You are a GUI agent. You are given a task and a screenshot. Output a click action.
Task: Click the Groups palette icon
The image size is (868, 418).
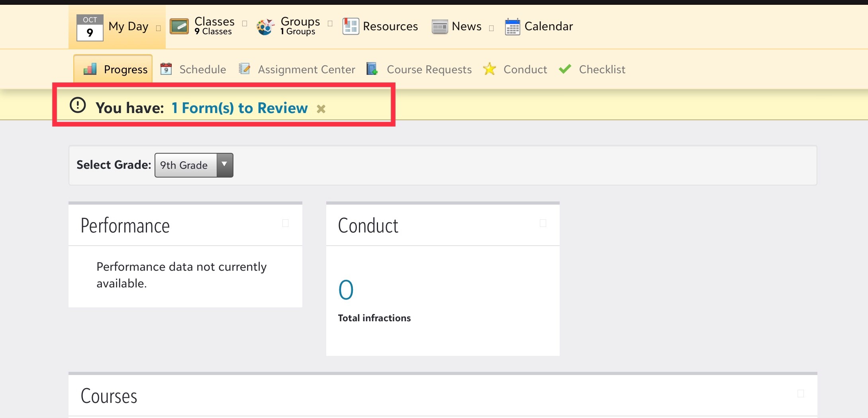pos(265,27)
